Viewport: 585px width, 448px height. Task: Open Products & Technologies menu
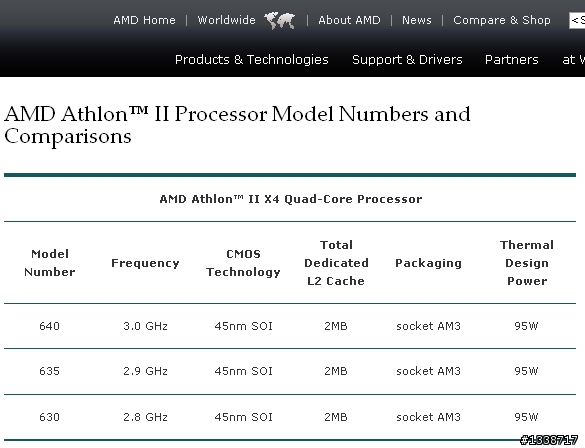pos(252,60)
